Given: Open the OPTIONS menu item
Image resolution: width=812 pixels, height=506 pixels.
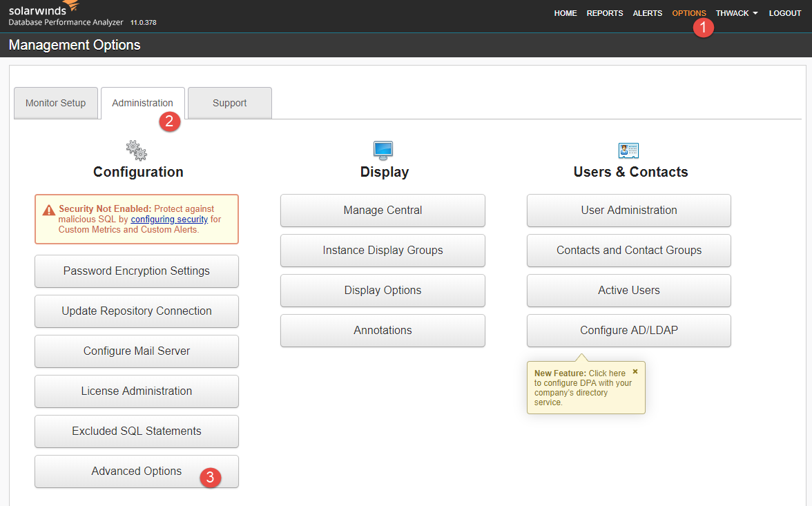Looking at the screenshot, I should pos(689,13).
